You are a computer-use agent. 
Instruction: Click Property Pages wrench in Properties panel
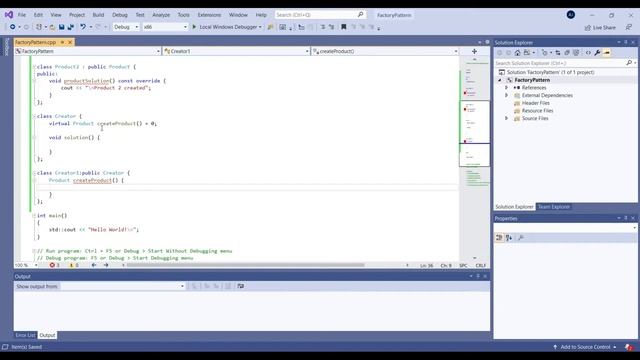521,238
